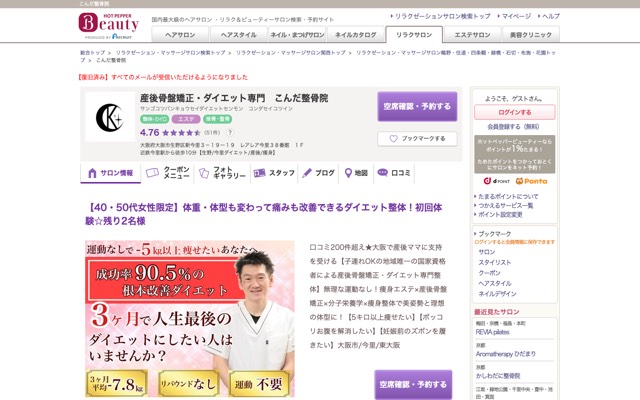
Task: Open the 美容クリニック tab
Action: point(531,35)
